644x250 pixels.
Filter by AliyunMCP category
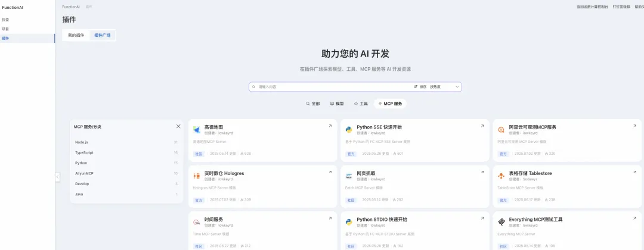tap(126, 173)
